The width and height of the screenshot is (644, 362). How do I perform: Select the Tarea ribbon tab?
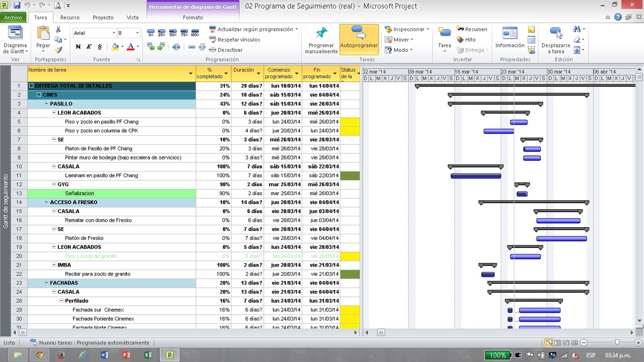point(41,18)
